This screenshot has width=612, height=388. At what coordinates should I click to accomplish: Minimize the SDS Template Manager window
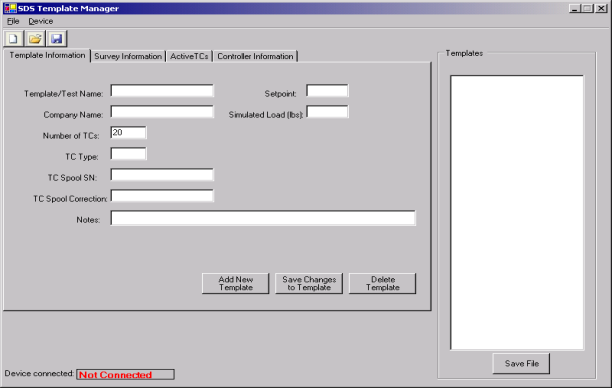pyautogui.click(x=574, y=8)
